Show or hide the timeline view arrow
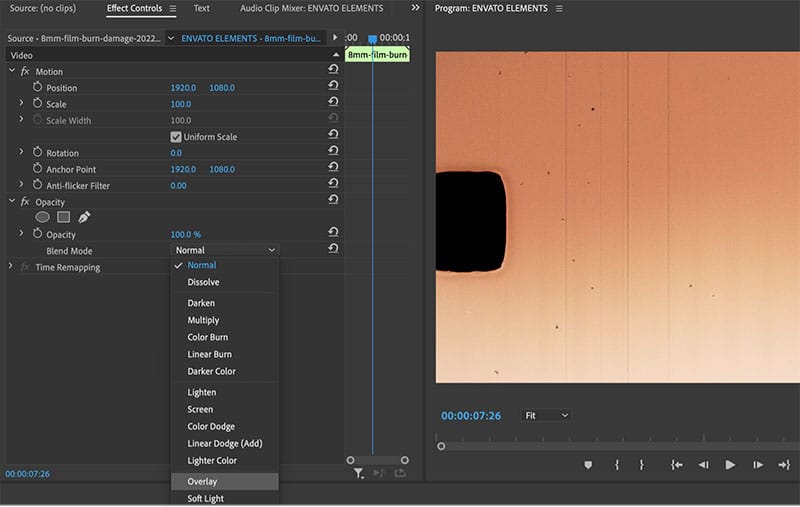 pos(335,37)
